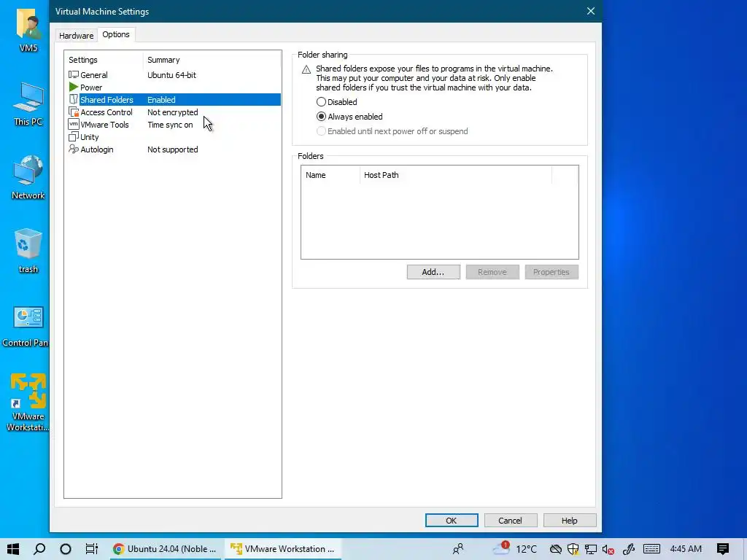Image resolution: width=747 pixels, height=560 pixels.
Task: Click Add... to add a shared folder
Action: [433, 272]
